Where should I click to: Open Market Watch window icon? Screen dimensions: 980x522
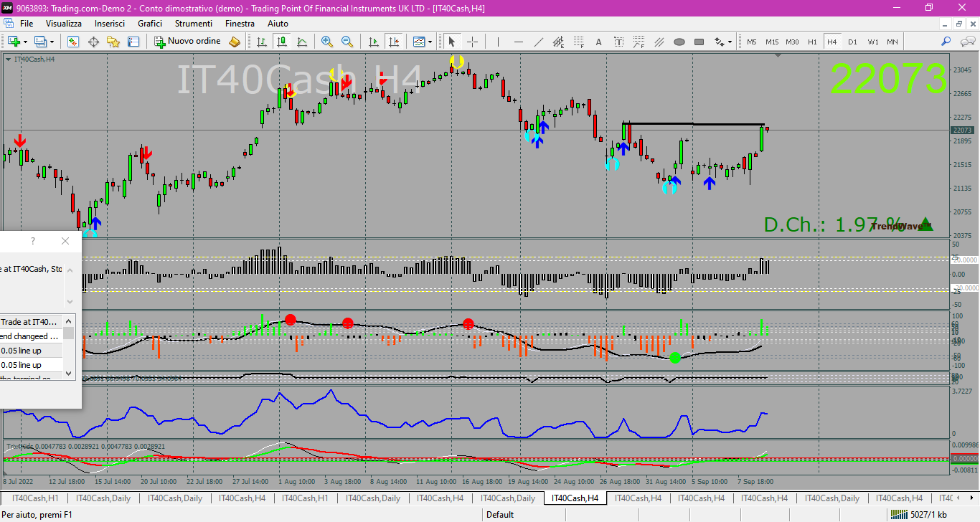click(x=73, y=42)
